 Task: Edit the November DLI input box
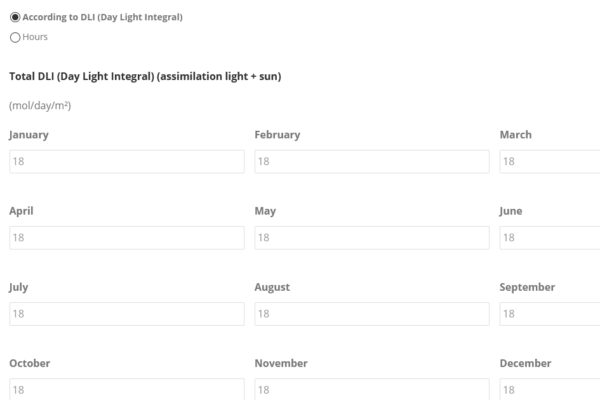(372, 389)
